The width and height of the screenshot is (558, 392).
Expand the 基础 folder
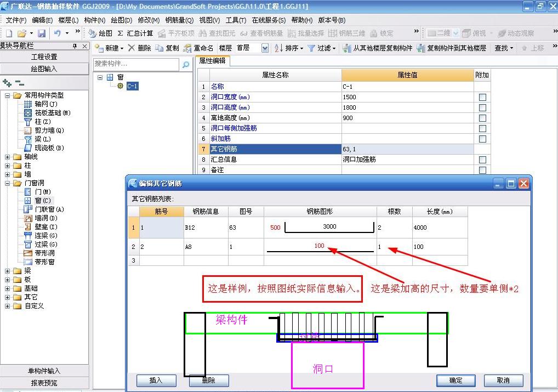point(8,288)
